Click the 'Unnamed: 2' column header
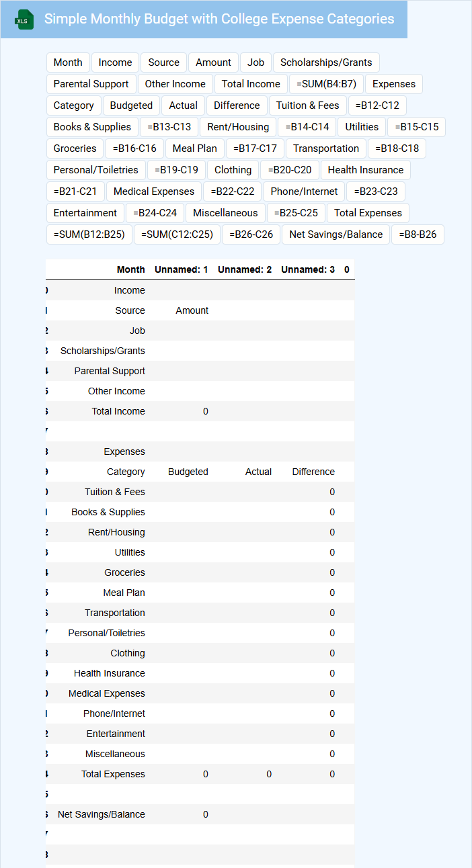This screenshot has width=472, height=868. point(245,269)
